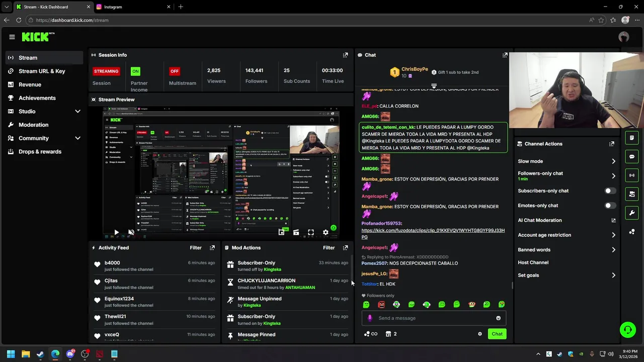Viewport: 644px width, 362px height.
Task: Open the profile avatar in the header
Action: coord(624,37)
